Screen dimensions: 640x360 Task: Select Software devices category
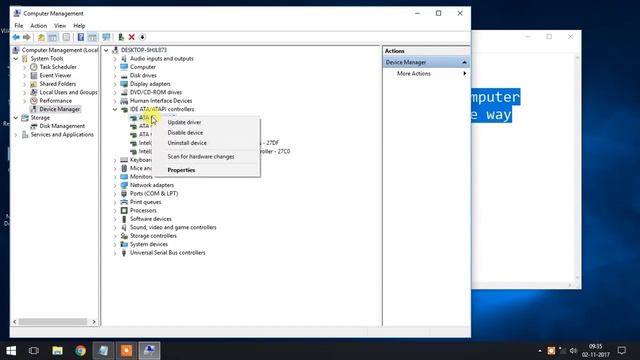151,219
